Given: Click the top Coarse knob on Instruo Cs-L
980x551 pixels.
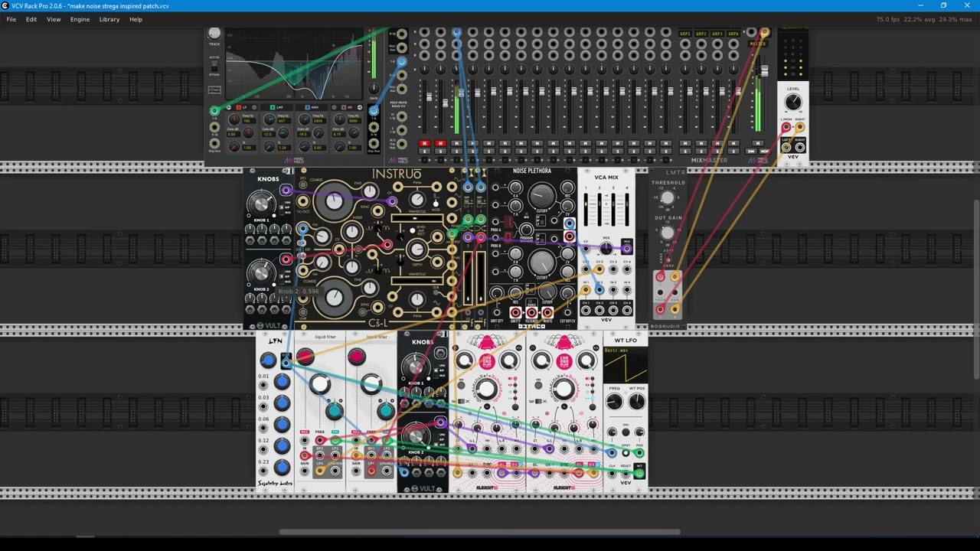Looking at the screenshot, I should pyautogui.click(x=334, y=201).
